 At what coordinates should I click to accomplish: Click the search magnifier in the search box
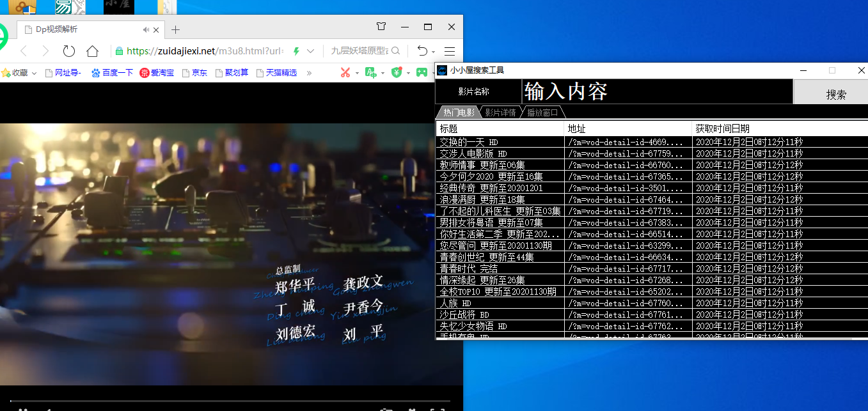tap(395, 50)
